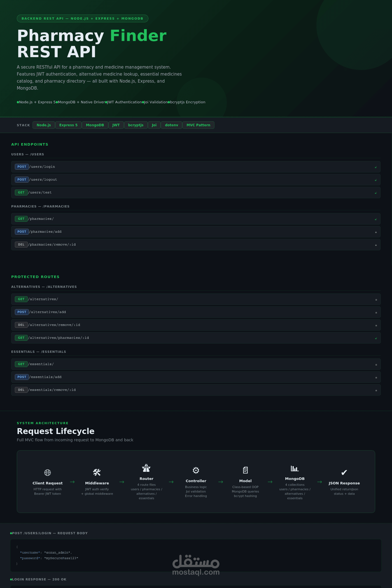Click the POST badge on /users/login
This screenshot has height=588, width=392.
[22, 167]
